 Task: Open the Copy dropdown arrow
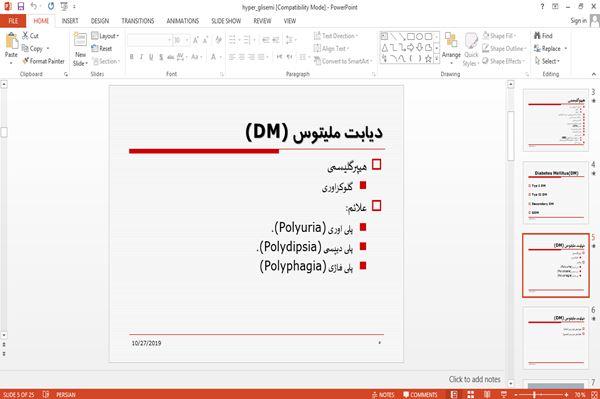[48, 49]
